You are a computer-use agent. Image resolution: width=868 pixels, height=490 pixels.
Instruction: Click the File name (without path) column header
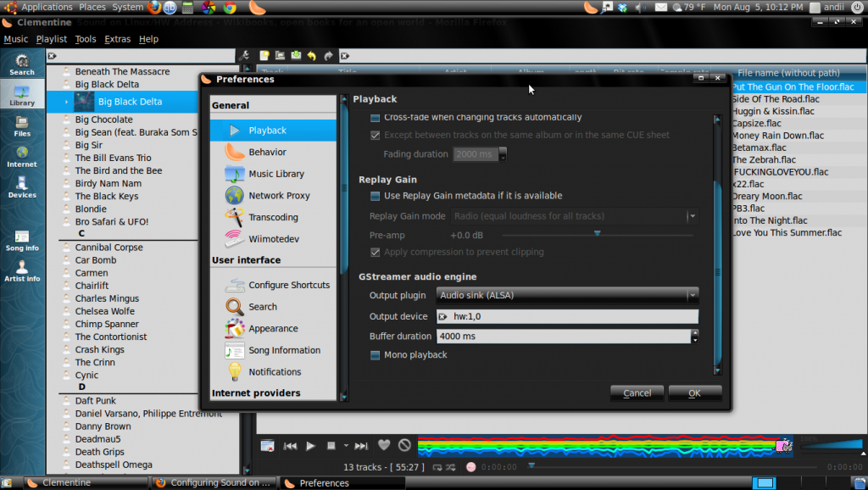(x=788, y=73)
